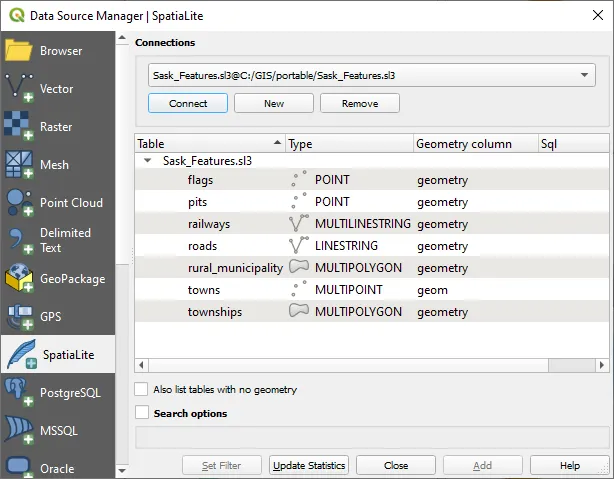Click the Connect button

pos(188,104)
